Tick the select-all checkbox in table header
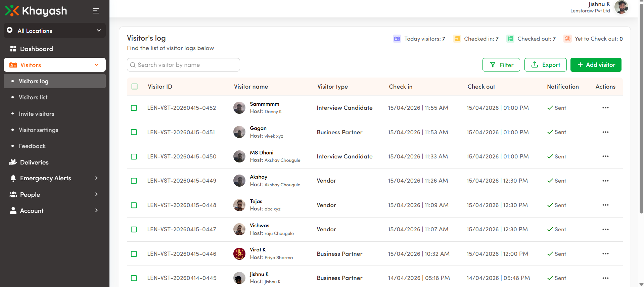Viewport: 644px width, 287px height. tap(135, 87)
